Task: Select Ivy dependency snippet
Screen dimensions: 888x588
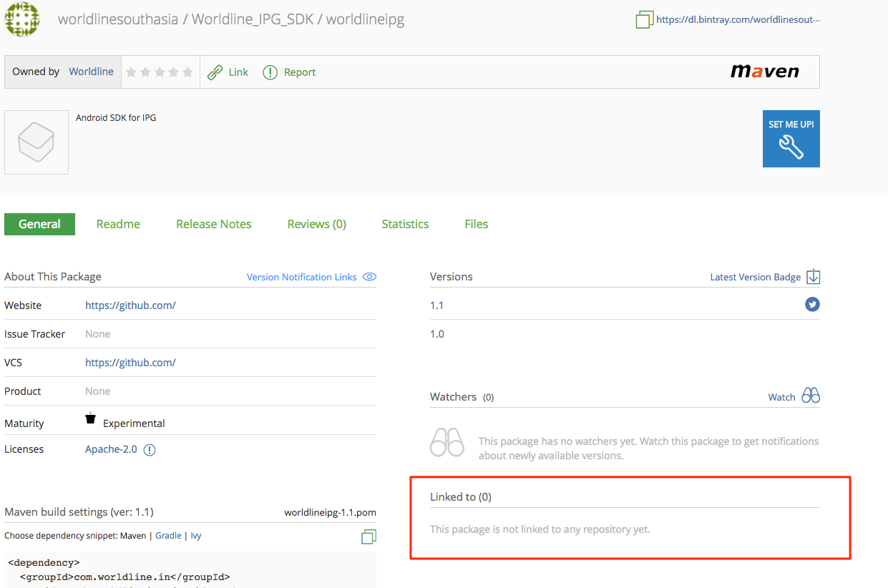Action: [196, 535]
